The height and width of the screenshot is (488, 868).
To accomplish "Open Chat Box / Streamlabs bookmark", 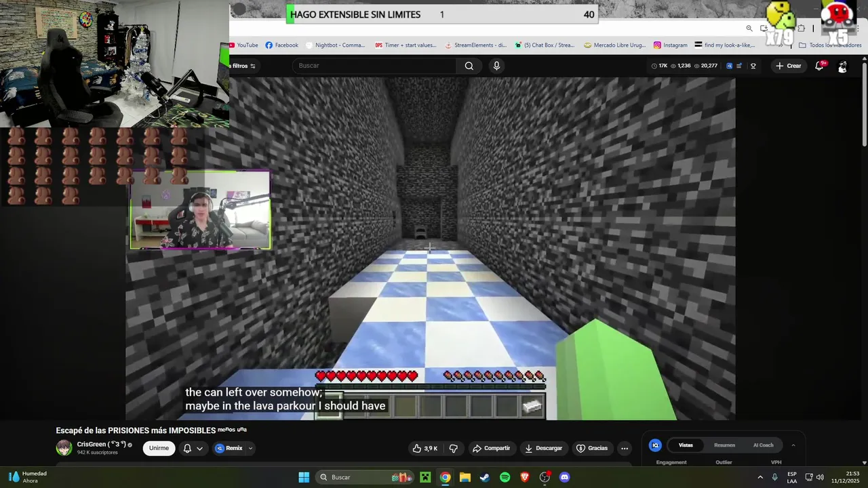I will click(545, 45).
